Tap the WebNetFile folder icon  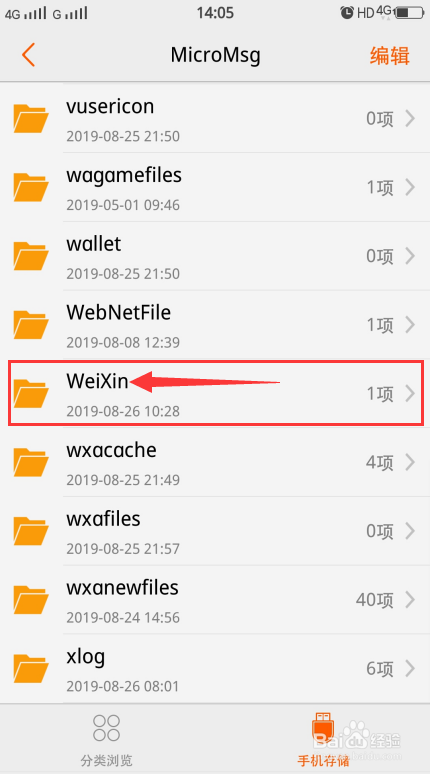[x=31, y=325]
